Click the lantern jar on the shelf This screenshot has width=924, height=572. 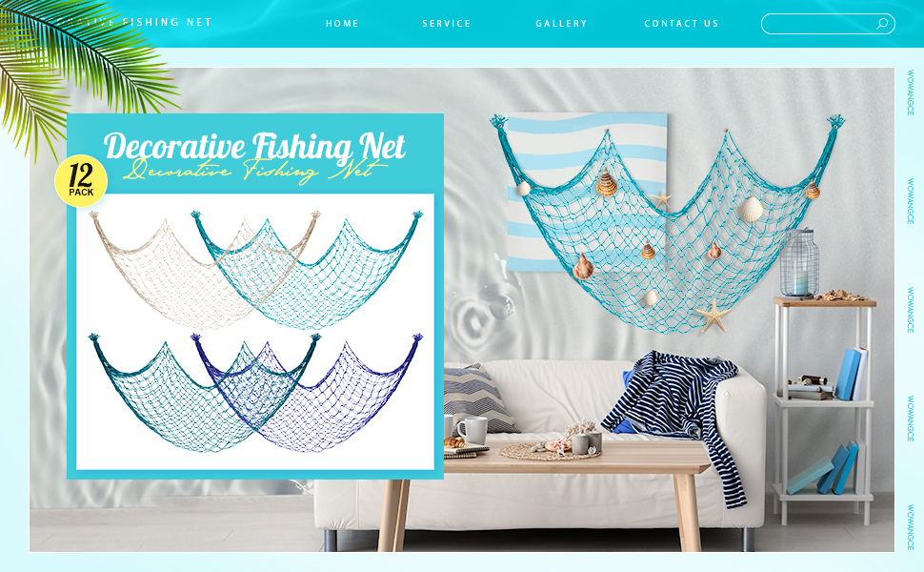click(x=799, y=263)
